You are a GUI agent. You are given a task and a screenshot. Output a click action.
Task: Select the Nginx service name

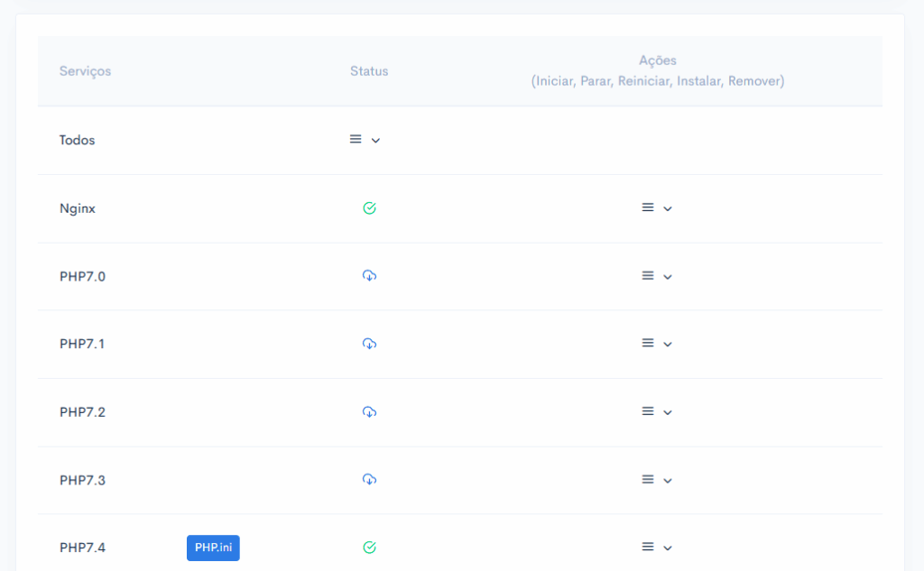click(78, 208)
